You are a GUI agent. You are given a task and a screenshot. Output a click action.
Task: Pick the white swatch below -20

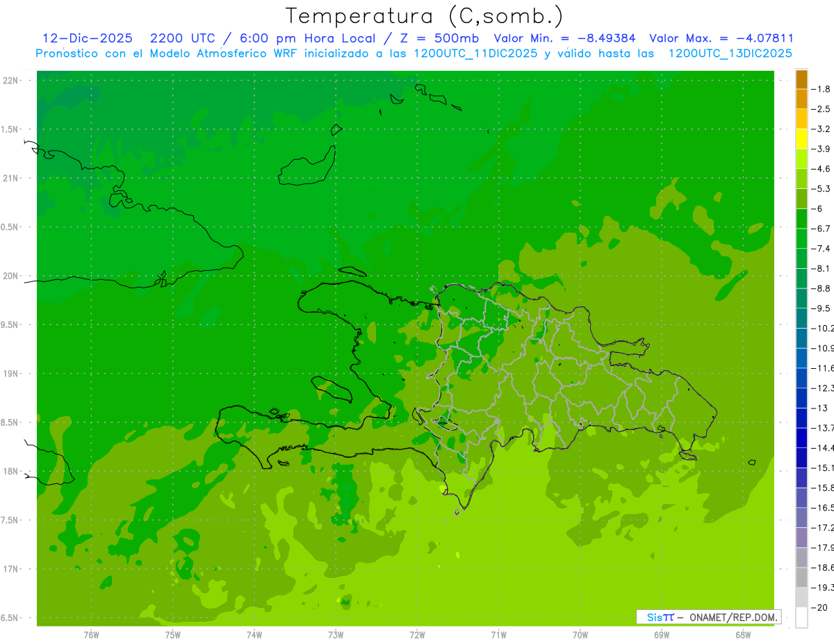click(x=802, y=617)
